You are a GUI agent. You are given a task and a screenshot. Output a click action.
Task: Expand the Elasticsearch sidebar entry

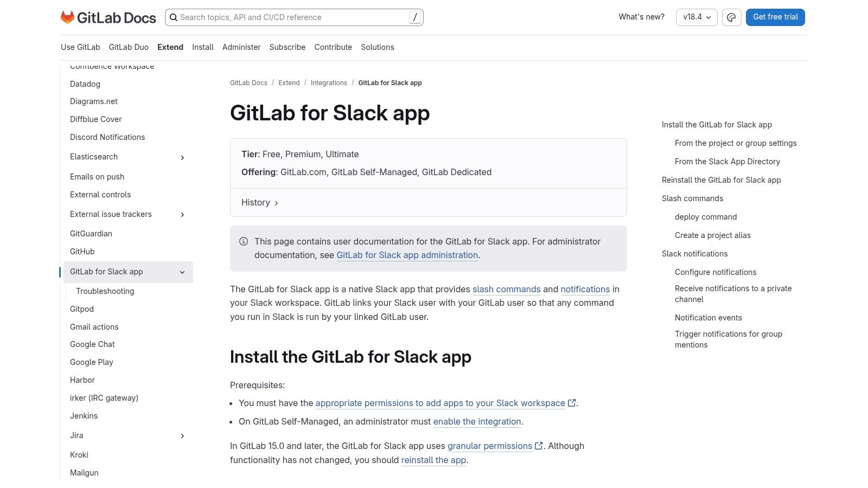[182, 157]
